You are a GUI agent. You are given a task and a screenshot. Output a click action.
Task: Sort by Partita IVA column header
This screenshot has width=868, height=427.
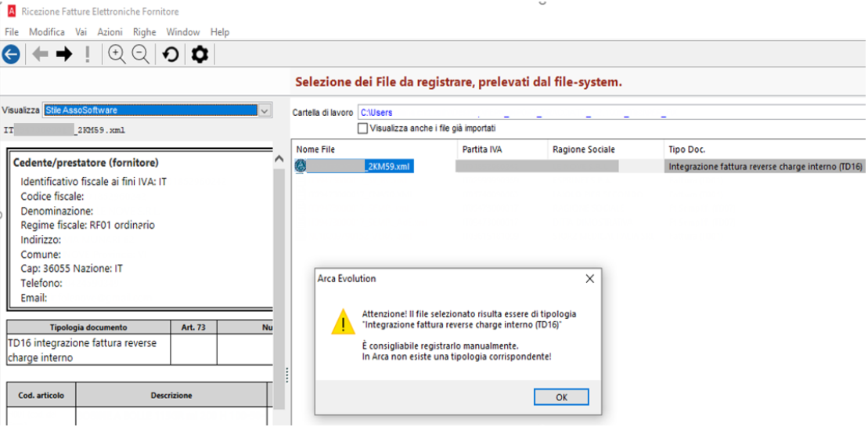502,150
